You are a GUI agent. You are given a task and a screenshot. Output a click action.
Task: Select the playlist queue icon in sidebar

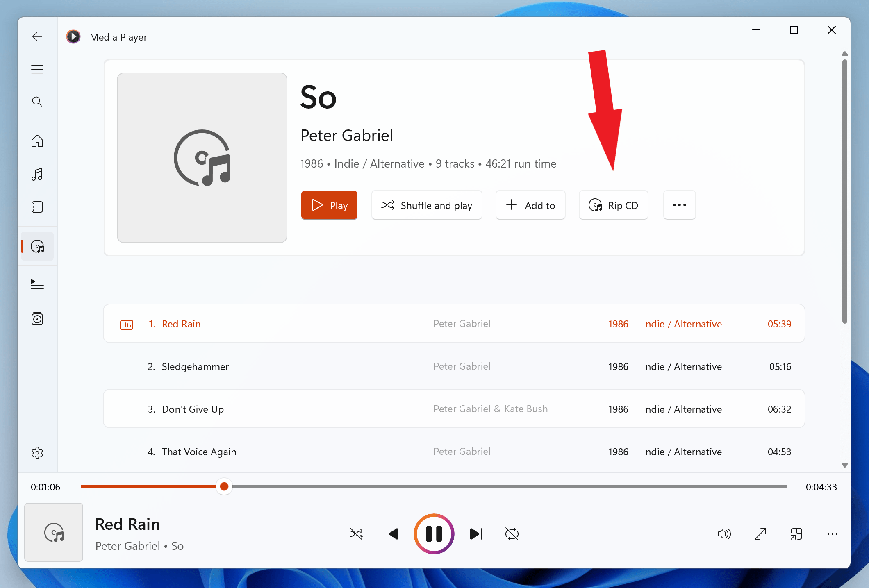[x=37, y=284]
